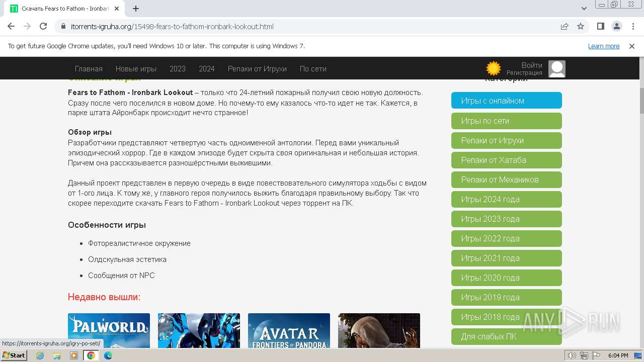Open the Chrome profile avatar

[616, 26]
